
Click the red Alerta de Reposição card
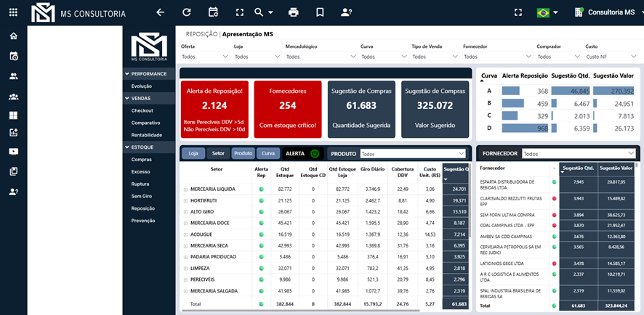tap(215, 109)
